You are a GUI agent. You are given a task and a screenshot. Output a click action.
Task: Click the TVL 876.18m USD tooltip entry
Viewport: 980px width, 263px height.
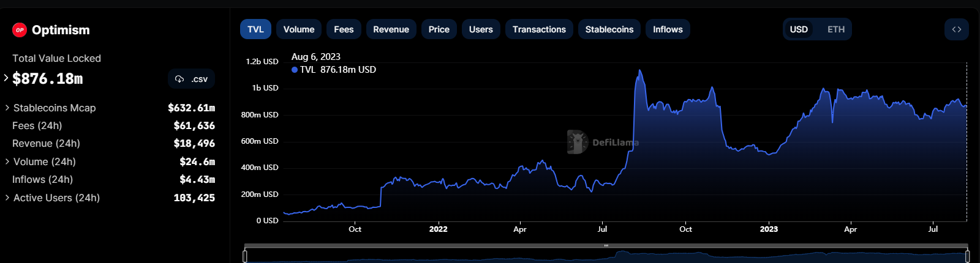(334, 70)
